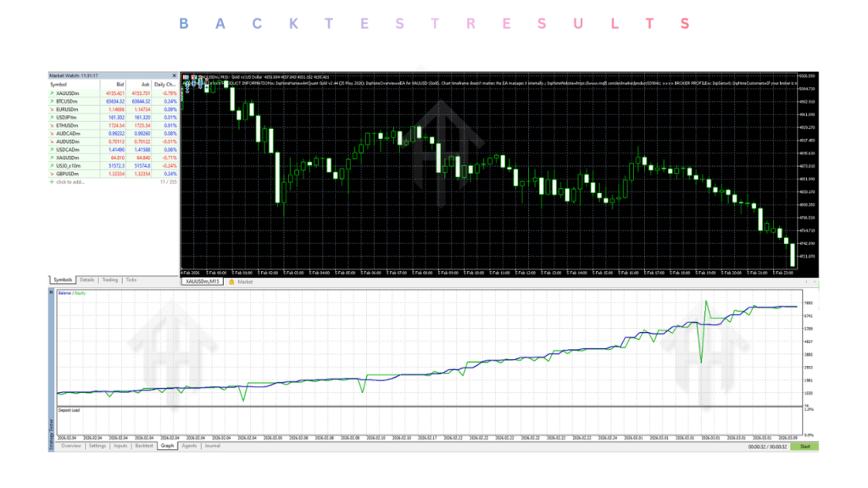Screen dimensions: 868x488
Task: Click the 'click to add...' symbol field
Action: [x=70, y=182]
